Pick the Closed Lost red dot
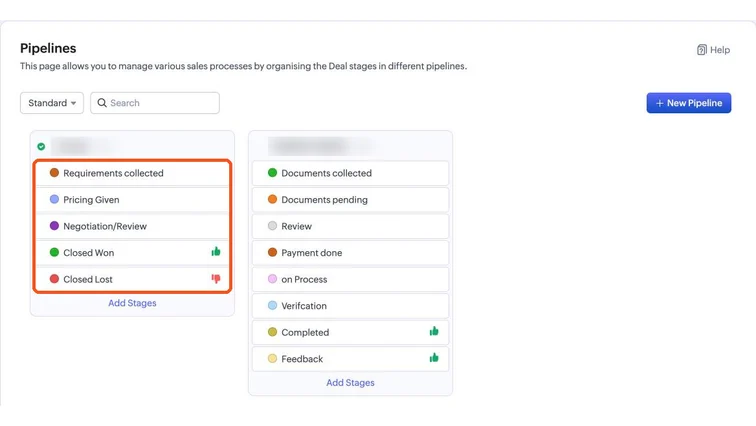756x426 pixels. point(54,279)
